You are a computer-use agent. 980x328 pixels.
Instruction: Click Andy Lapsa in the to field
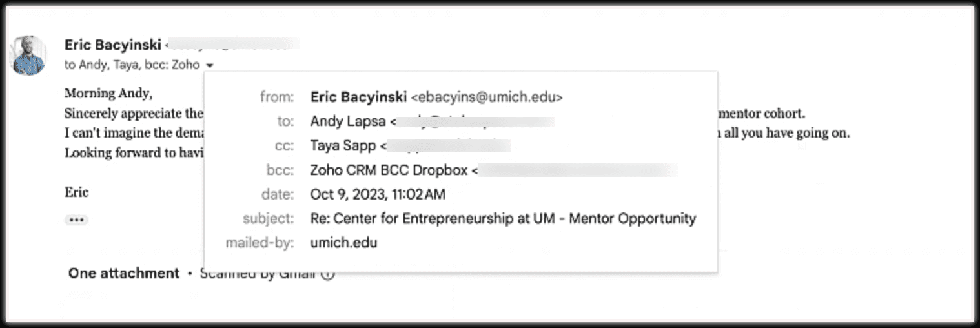tap(347, 121)
